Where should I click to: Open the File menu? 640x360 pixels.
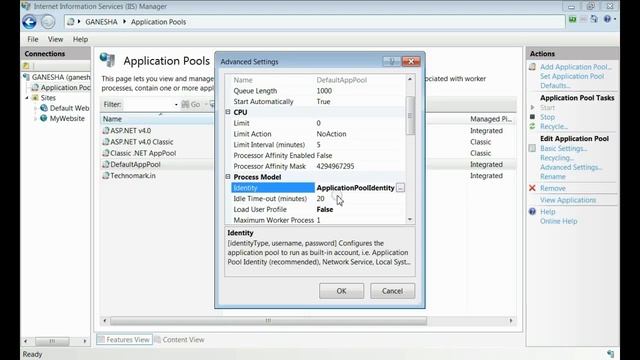33,39
